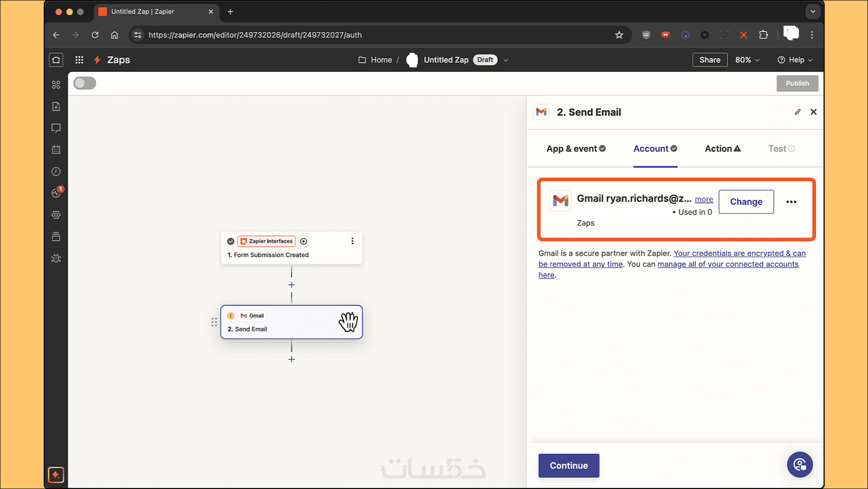Open settings gear icon in left sidebar
Viewport: 868px width, 489px height.
56,215
